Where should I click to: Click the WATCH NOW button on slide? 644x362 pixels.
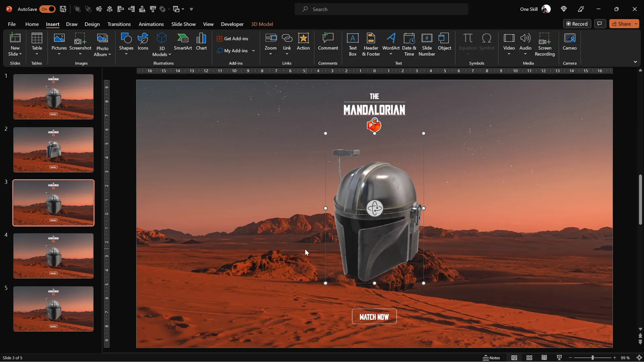374,317
